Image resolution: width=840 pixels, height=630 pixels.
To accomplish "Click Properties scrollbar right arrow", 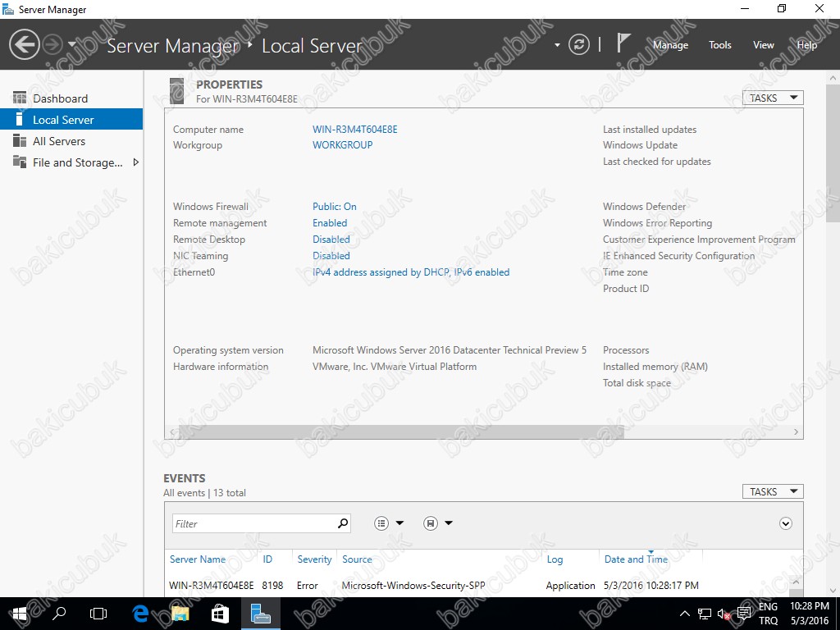I will click(796, 431).
